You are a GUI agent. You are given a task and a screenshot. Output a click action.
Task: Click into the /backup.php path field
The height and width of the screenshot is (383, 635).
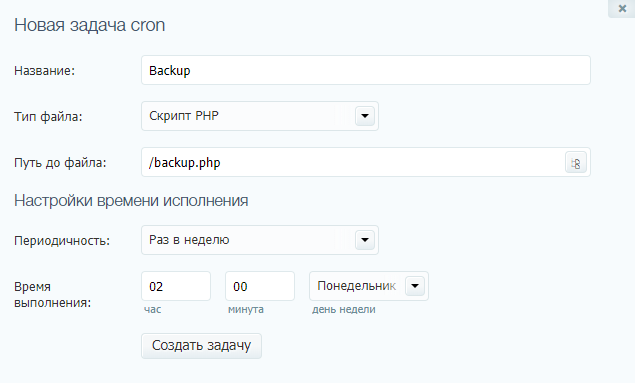366,162
